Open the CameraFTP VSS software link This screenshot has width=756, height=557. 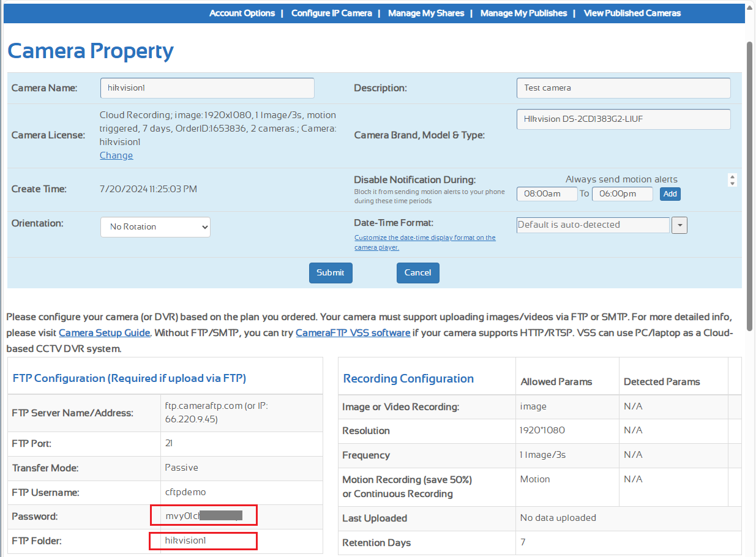click(x=353, y=333)
